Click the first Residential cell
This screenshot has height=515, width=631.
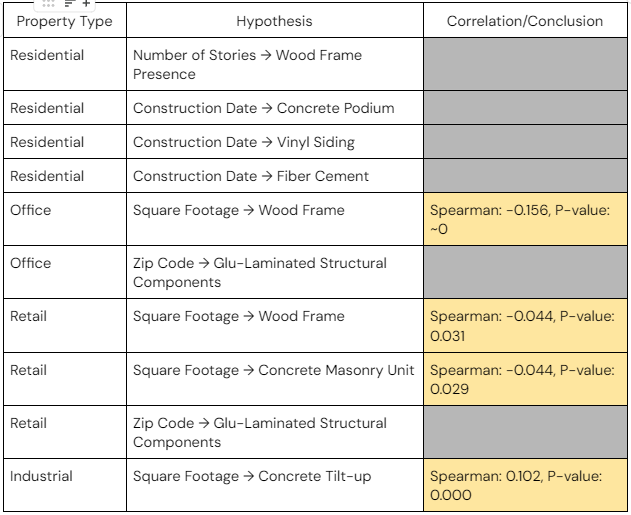65,55
